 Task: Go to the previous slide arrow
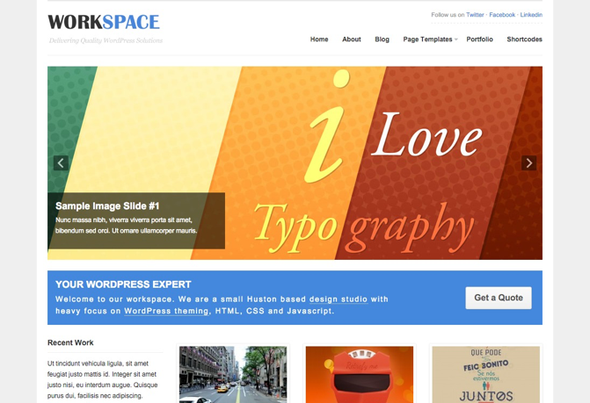click(61, 163)
